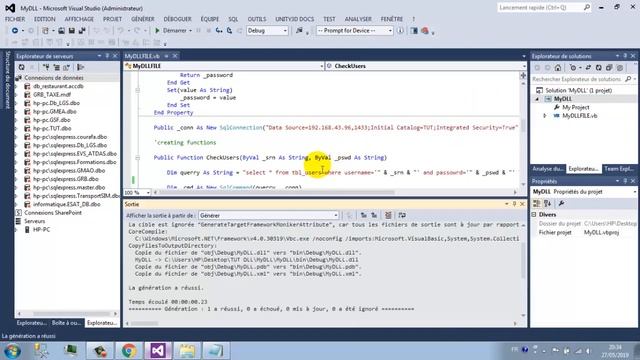Select the Serveurs node
The image size is (640, 360).
pos(35,221)
